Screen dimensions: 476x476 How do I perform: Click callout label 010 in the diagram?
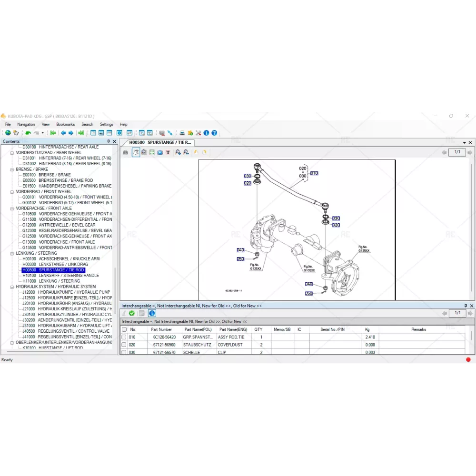tap(314, 173)
